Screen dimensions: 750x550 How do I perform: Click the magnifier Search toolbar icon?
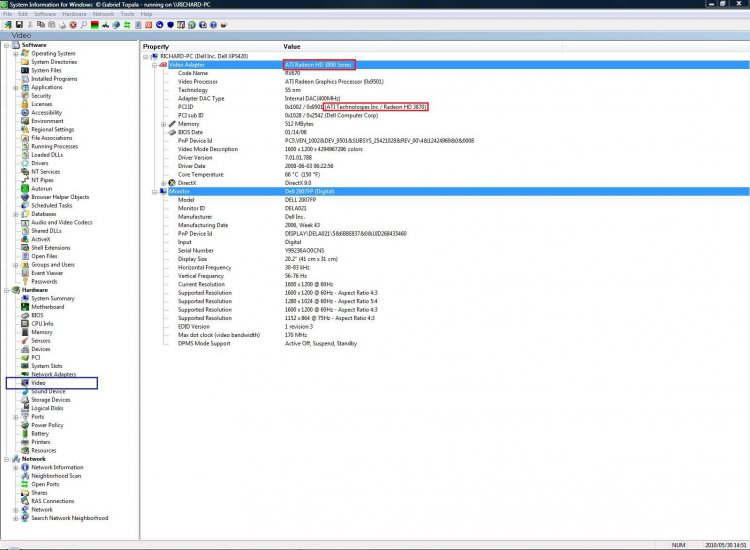(84, 24)
